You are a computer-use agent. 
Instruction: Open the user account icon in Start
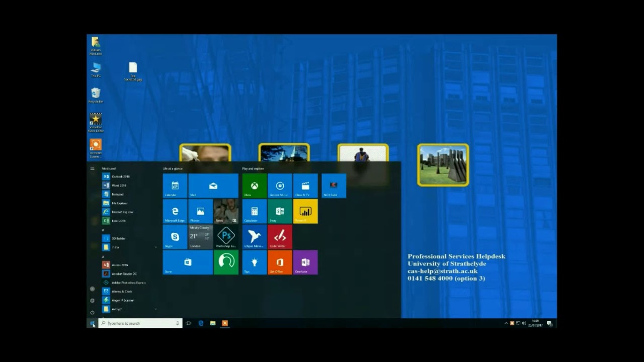[x=92, y=289]
